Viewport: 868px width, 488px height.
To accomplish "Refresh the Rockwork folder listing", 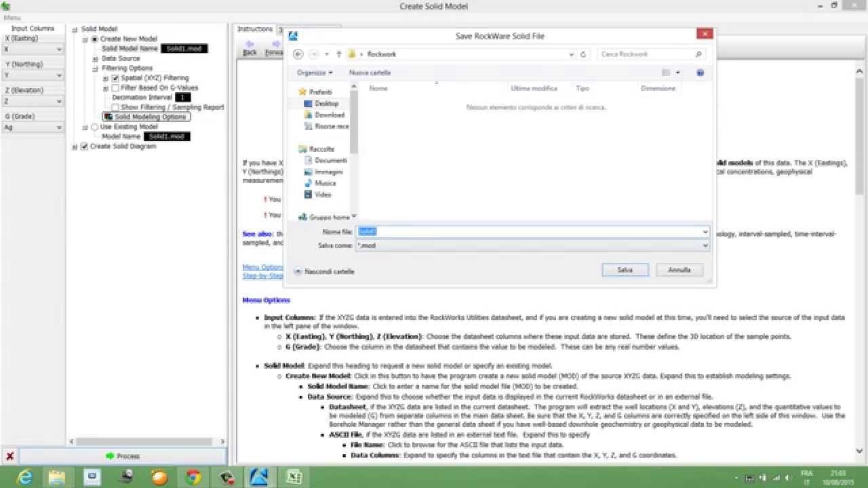I will pos(583,54).
